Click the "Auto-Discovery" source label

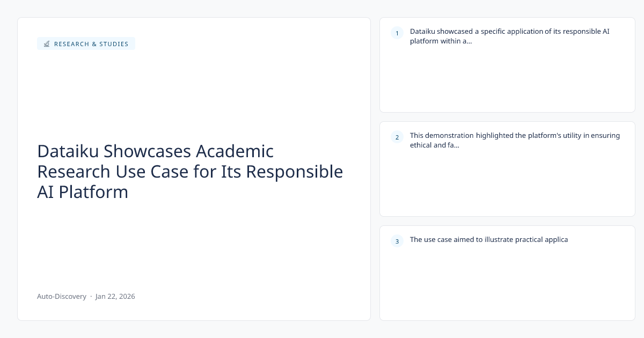click(x=62, y=296)
